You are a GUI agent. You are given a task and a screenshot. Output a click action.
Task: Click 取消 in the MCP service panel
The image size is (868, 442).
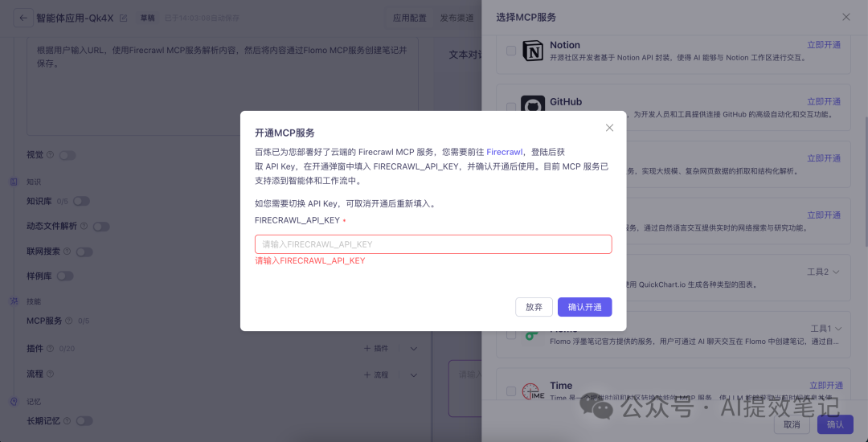792,425
